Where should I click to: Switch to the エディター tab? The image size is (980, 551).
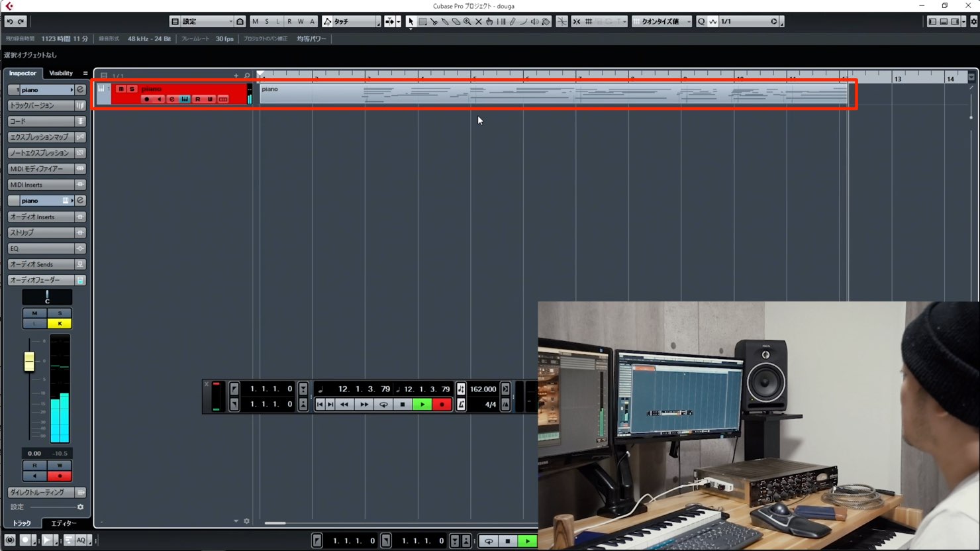pos(64,523)
